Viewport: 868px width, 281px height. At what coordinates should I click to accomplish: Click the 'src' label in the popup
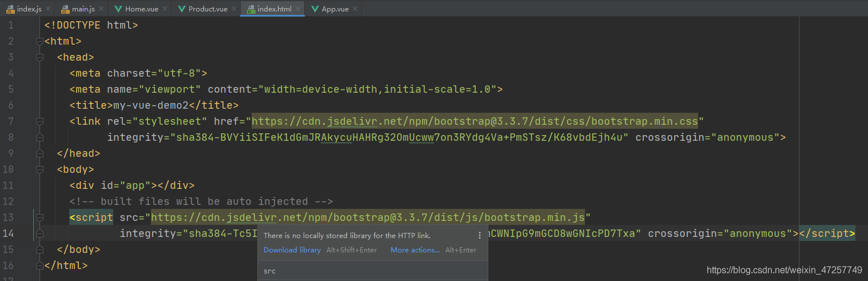pos(269,271)
